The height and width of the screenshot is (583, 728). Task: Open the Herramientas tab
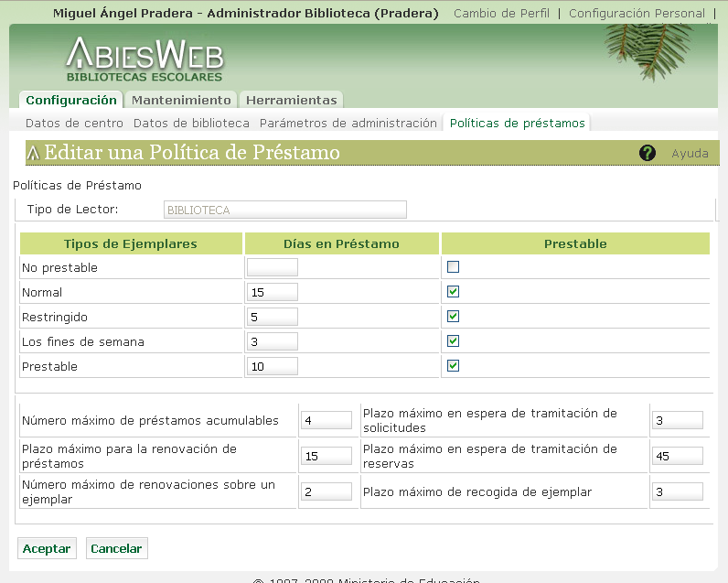tap(291, 101)
